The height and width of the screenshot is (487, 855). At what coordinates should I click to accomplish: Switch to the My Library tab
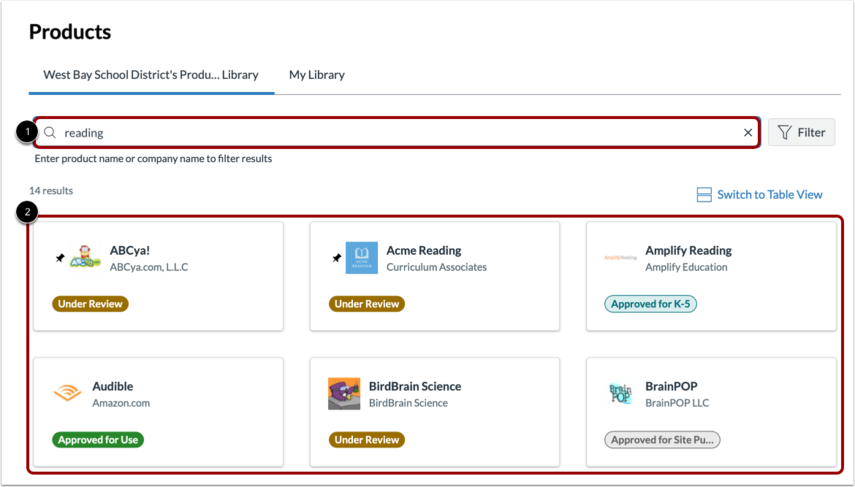pyautogui.click(x=317, y=75)
